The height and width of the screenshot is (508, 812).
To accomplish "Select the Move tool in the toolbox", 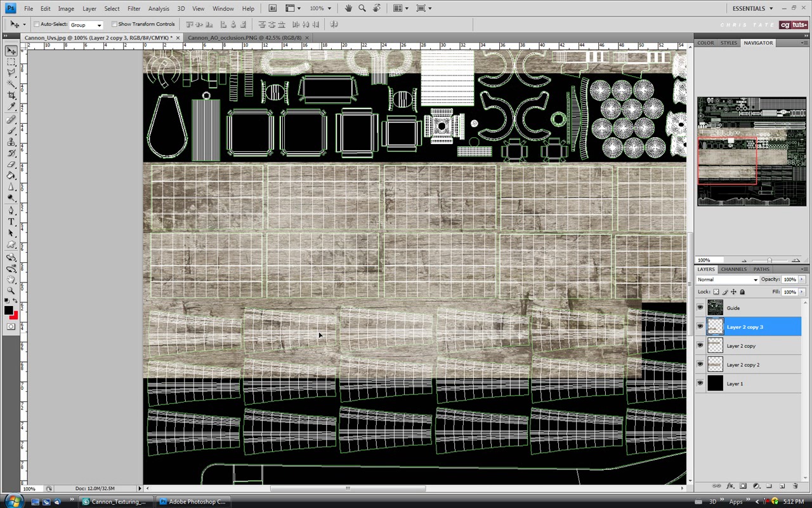I will 11,50.
